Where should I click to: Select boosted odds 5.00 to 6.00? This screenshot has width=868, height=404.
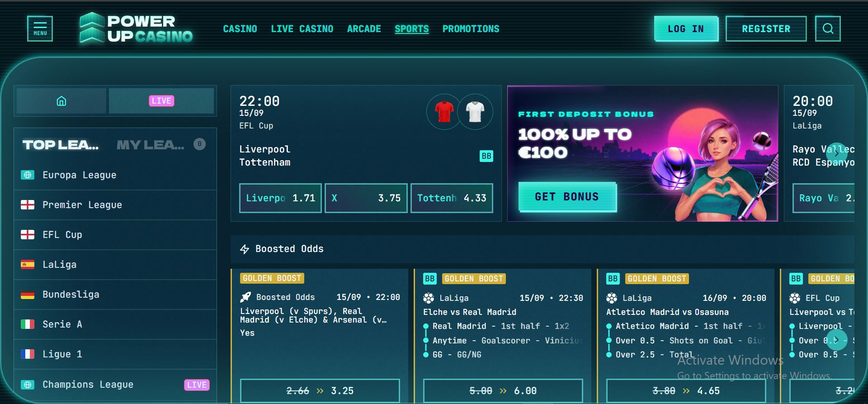click(x=503, y=391)
